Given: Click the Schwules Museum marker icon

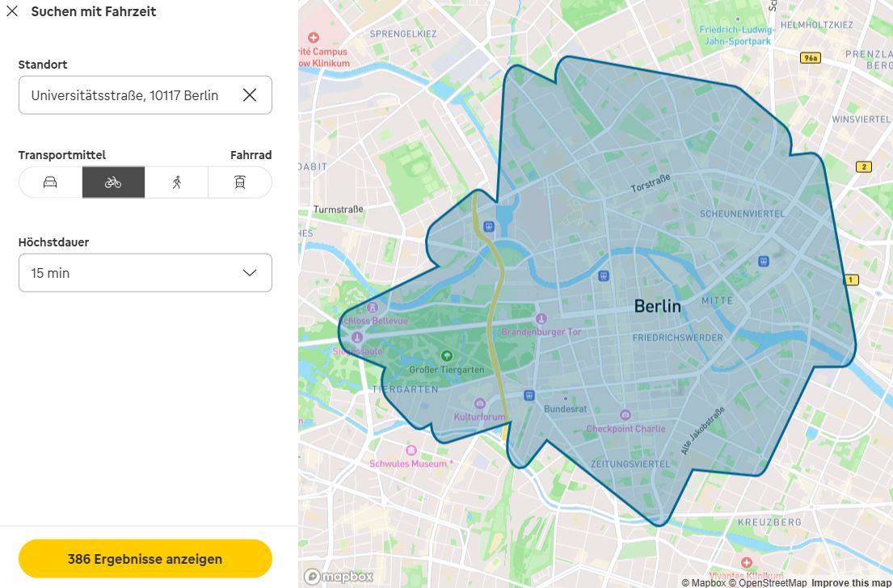Looking at the screenshot, I should 411,451.
